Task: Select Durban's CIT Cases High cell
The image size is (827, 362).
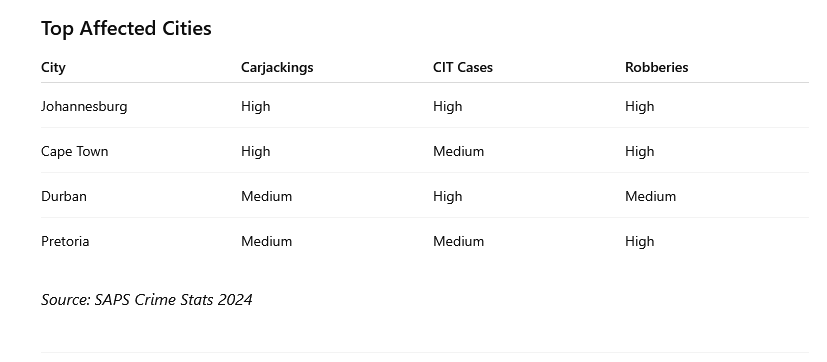Action: [447, 196]
